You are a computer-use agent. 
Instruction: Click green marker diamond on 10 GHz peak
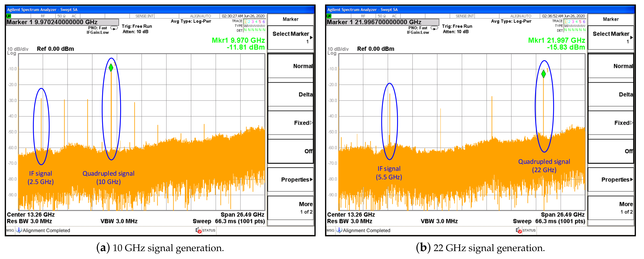tap(111, 68)
